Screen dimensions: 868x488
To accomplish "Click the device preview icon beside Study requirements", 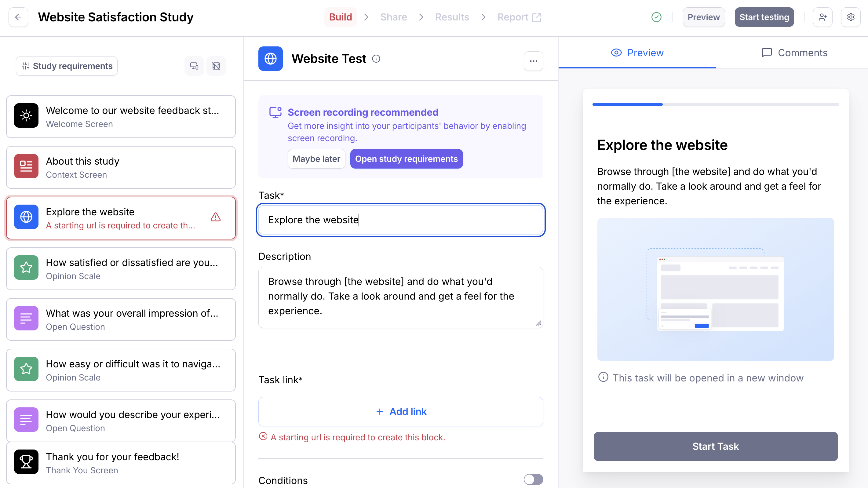I will point(194,66).
